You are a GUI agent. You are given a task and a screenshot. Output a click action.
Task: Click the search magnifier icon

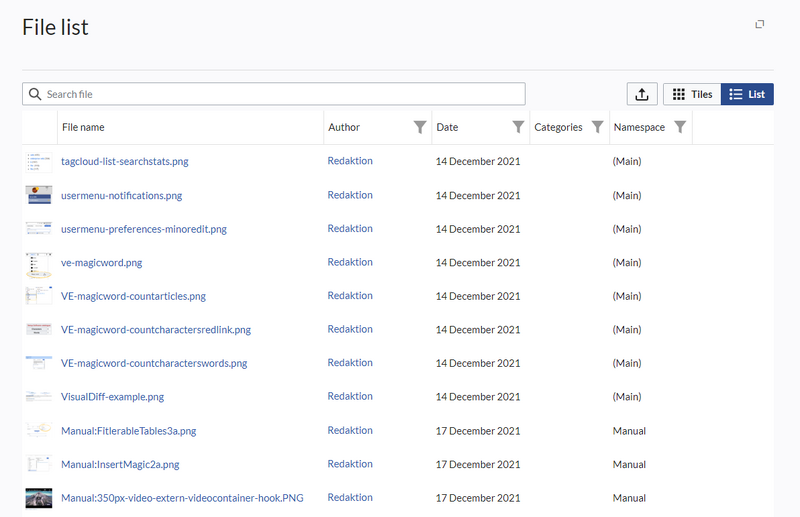click(35, 94)
